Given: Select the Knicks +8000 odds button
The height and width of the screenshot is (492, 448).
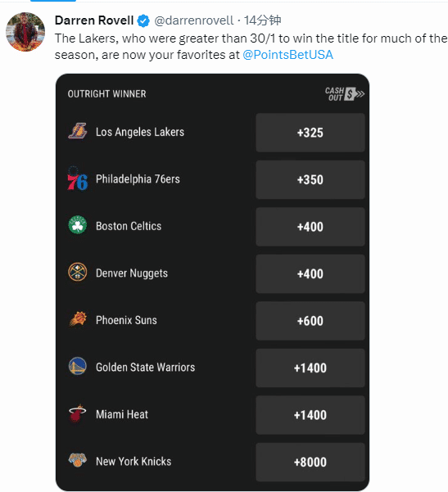Looking at the screenshot, I should (310, 463).
